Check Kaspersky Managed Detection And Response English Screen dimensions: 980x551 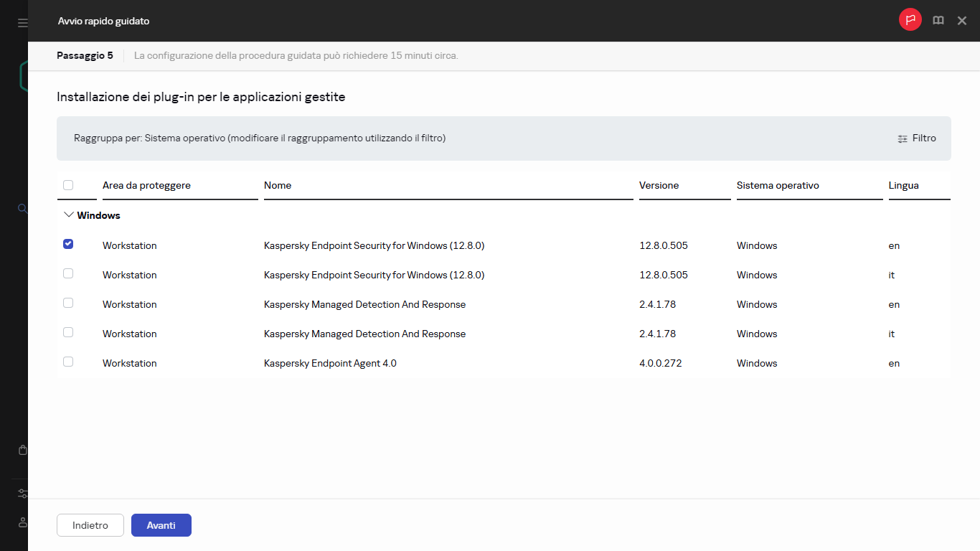click(67, 303)
